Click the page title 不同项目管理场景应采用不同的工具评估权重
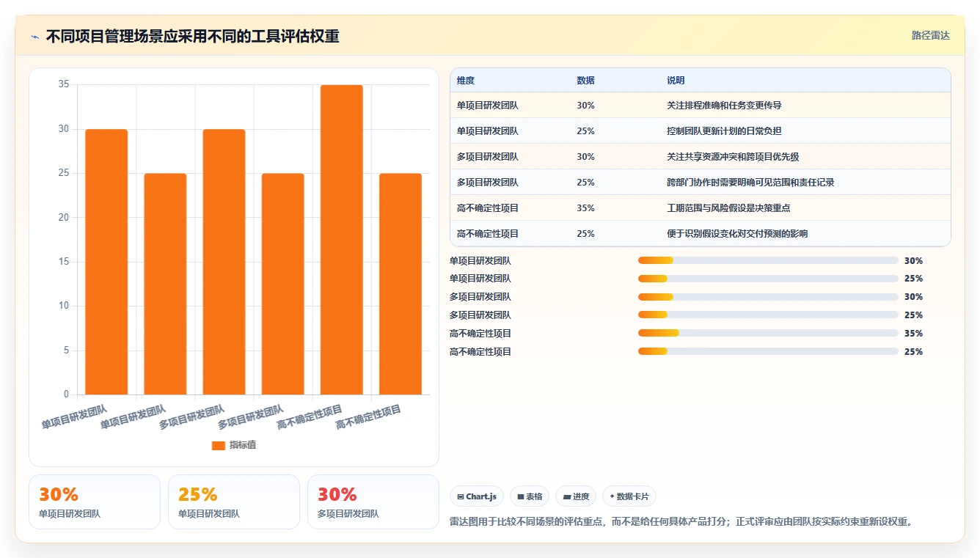980x558 pixels. tap(192, 37)
